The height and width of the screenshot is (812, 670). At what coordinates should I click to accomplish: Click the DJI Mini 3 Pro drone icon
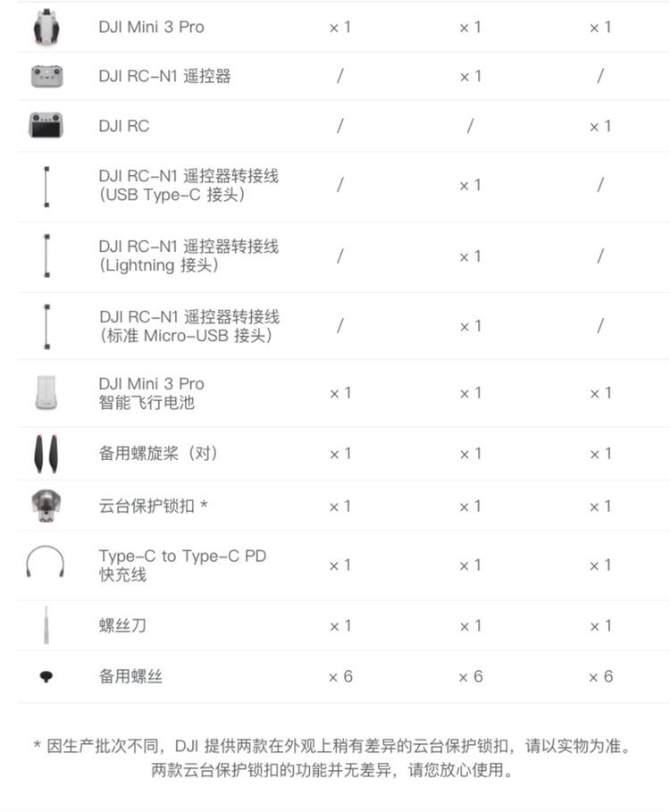(46, 27)
